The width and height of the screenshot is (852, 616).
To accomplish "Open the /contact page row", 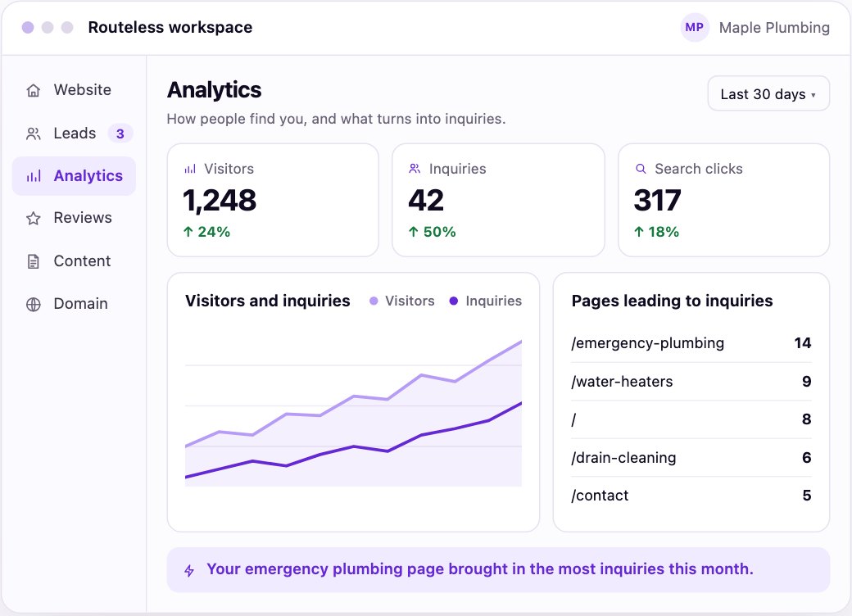I will pos(691,496).
